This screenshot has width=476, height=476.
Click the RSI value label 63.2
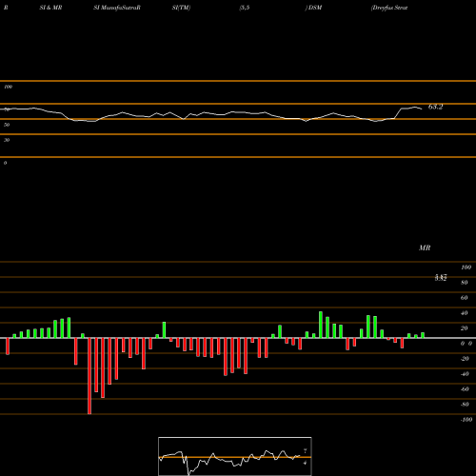pos(435,107)
